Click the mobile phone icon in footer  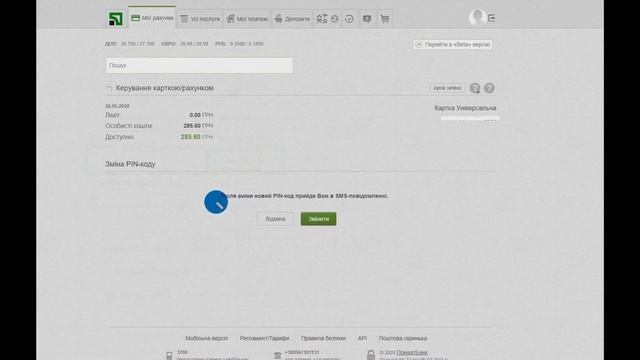[x=169, y=356]
